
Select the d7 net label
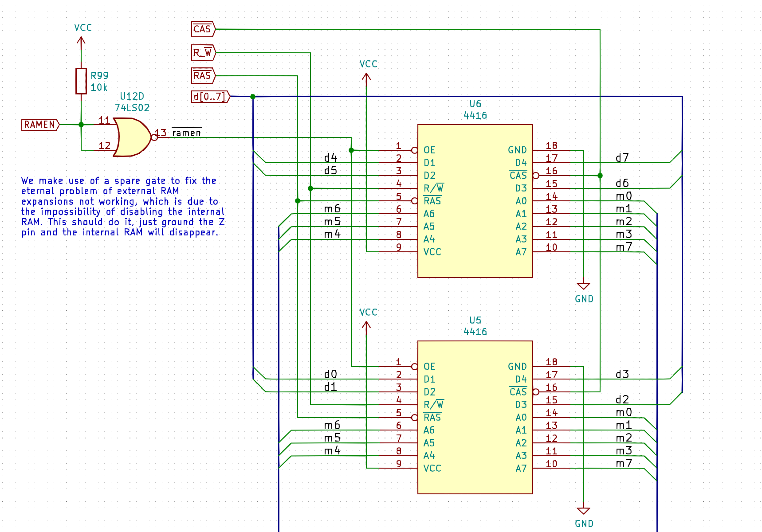(622, 158)
